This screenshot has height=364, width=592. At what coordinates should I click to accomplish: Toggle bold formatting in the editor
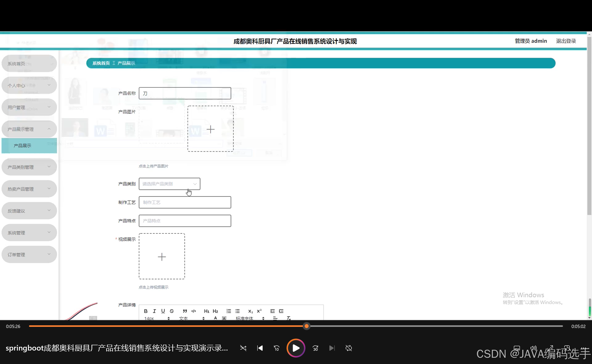(x=146, y=311)
